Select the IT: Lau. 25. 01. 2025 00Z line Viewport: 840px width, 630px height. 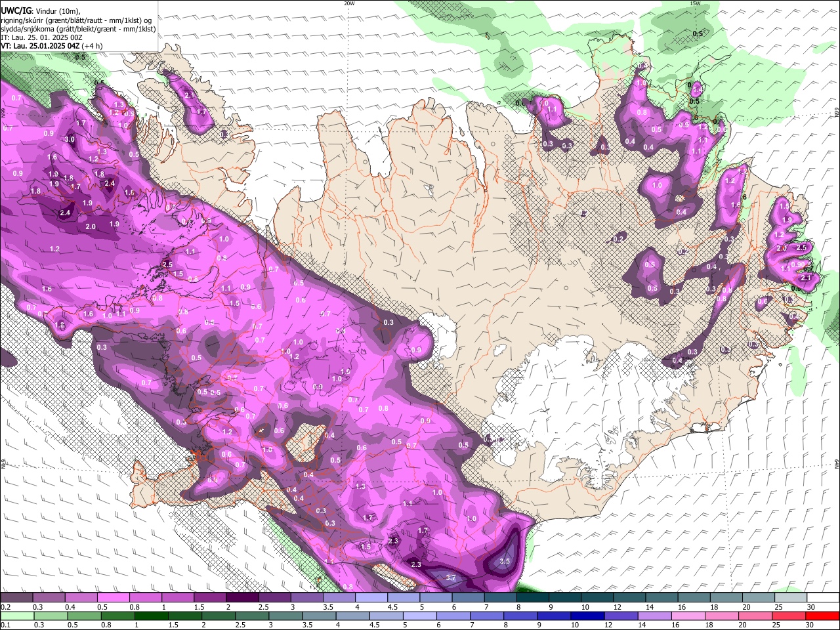[41, 37]
